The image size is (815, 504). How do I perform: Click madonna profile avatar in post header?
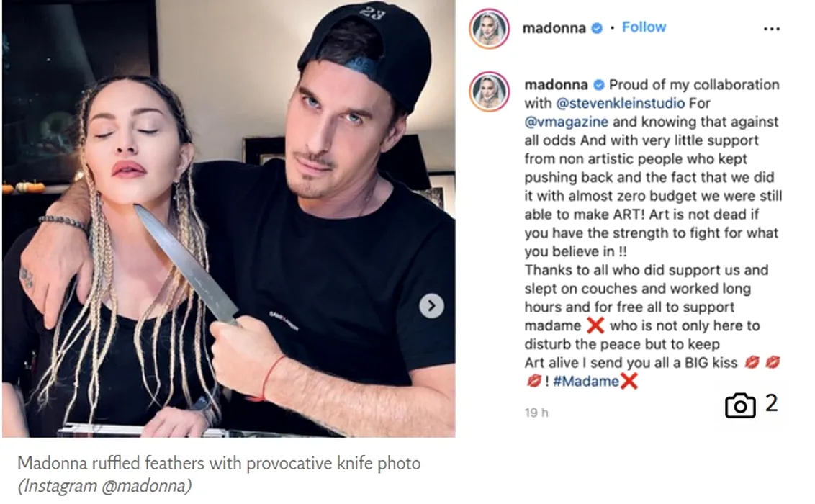[489, 29]
